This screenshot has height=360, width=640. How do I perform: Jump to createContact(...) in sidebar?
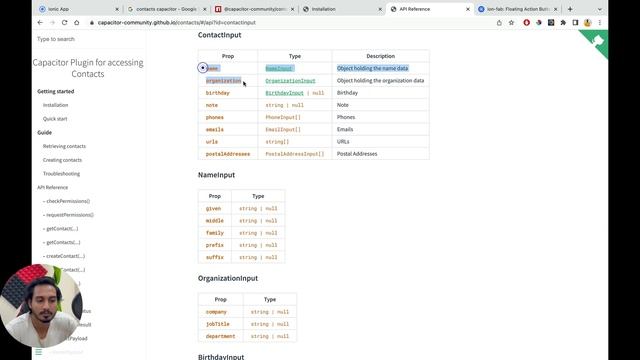pos(64,256)
